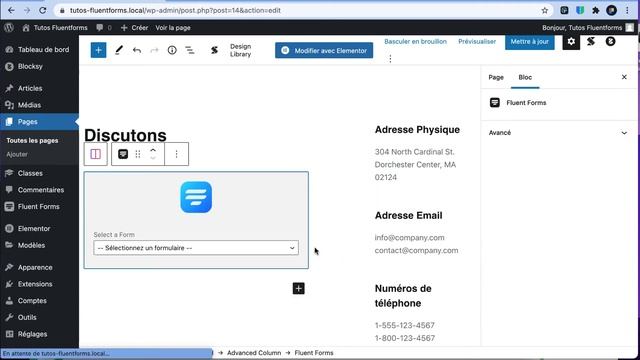Select parent column block icon
640x360 pixels.
pyautogui.click(x=96, y=154)
